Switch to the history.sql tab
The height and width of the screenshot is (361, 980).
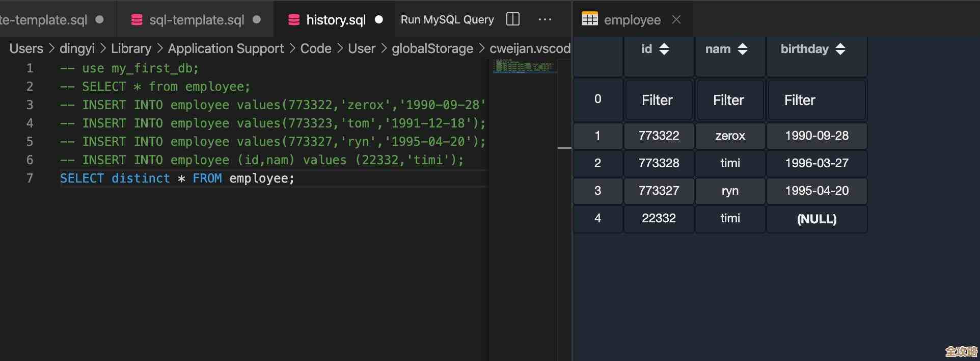point(336,20)
